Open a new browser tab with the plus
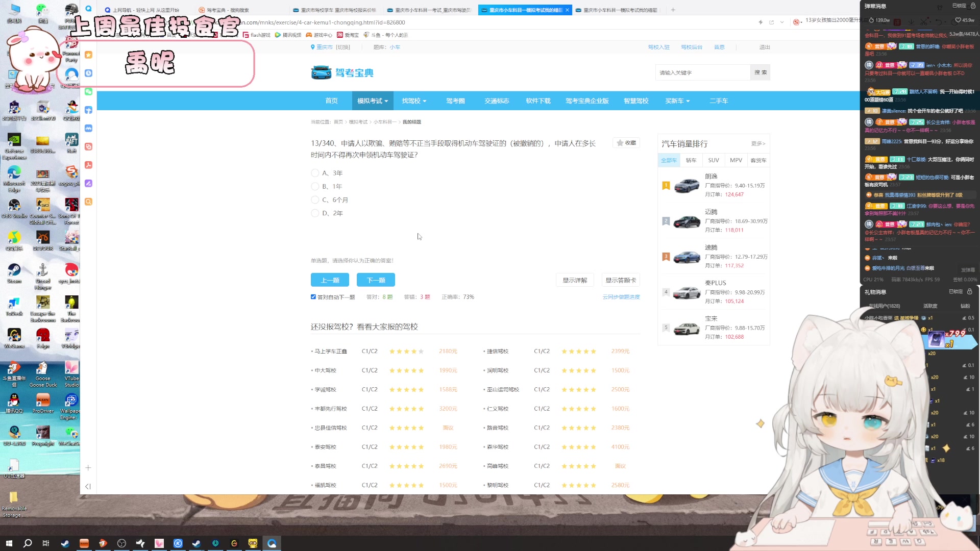This screenshot has height=551, width=980. 673,10
